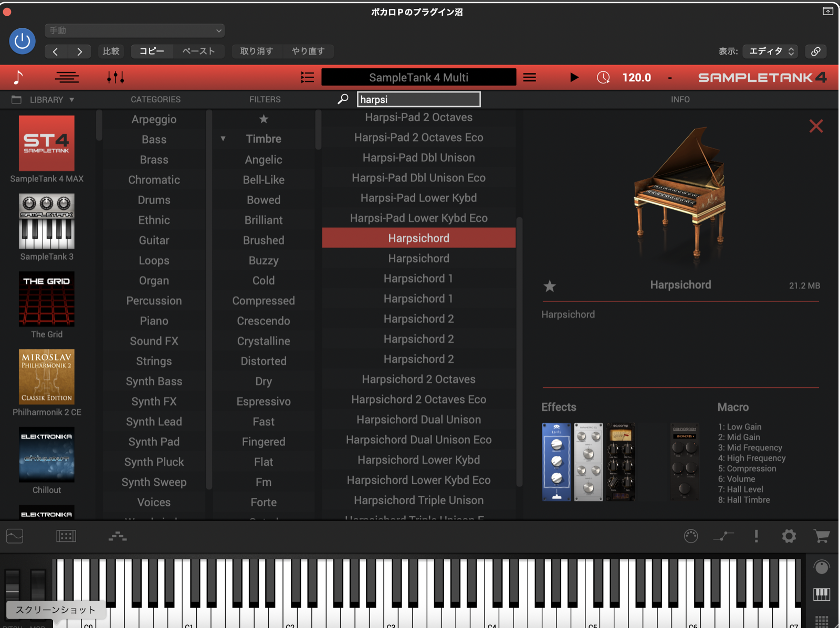Viewport: 840px width, 628px height.
Task: Toggle the Crystalline filter
Action: (x=264, y=341)
